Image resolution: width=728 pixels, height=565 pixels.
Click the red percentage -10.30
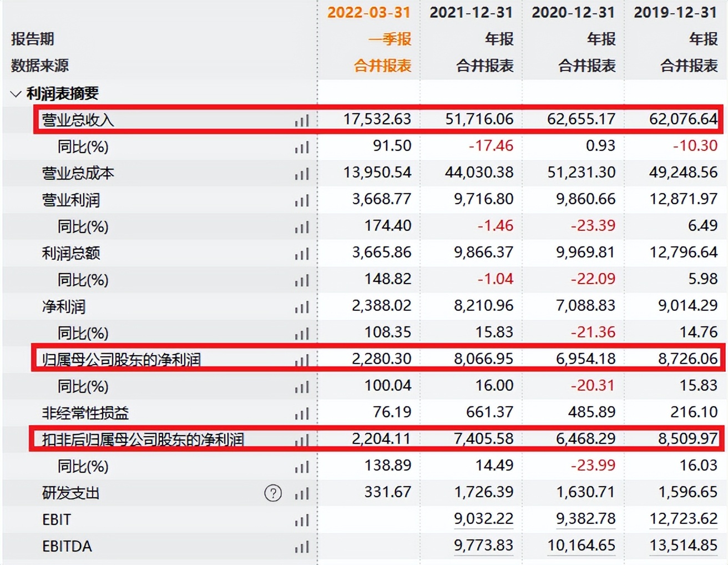(x=695, y=146)
